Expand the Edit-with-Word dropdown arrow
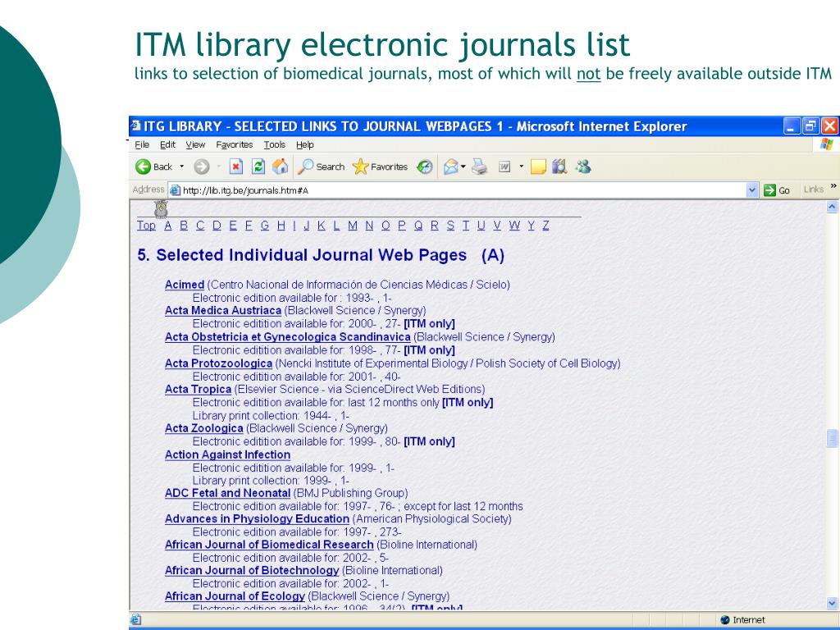Screen dimensions: 840x630 point(521,167)
